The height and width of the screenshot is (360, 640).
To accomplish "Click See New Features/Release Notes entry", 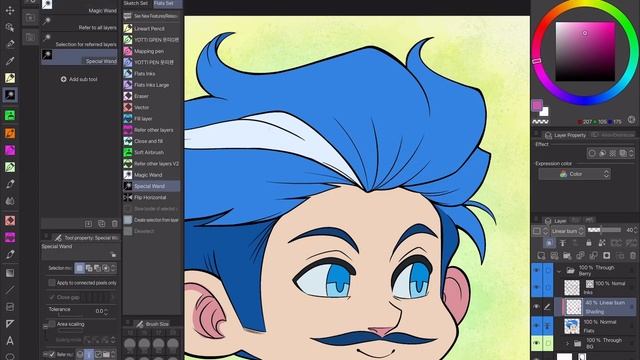I will [151, 16].
